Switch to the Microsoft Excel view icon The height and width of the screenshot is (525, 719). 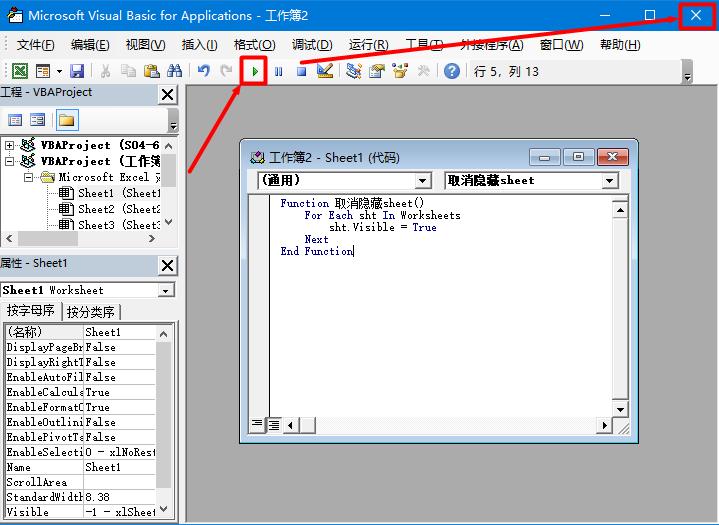[x=19, y=71]
